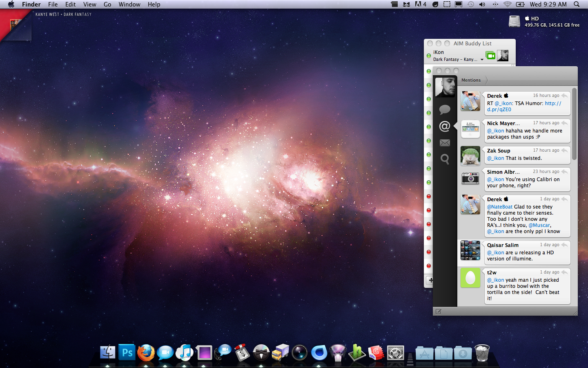Open iChat bubble icon in the Dock

pyautogui.click(x=165, y=352)
